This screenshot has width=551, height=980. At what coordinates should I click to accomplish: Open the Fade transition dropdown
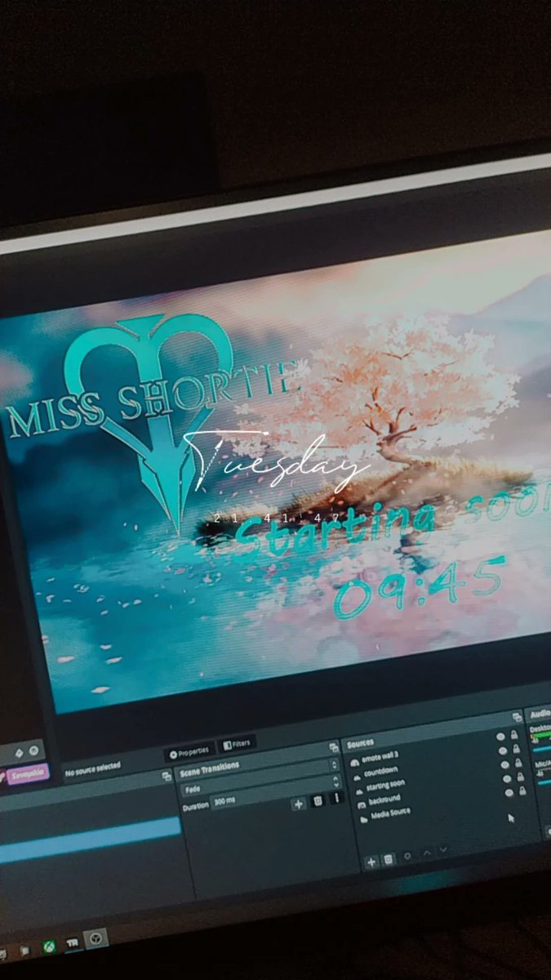[x=260, y=777]
